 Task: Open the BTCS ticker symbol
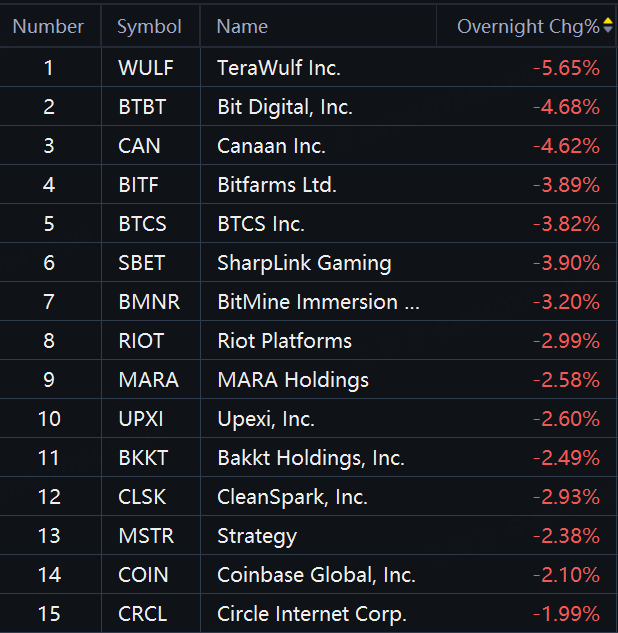(142, 224)
